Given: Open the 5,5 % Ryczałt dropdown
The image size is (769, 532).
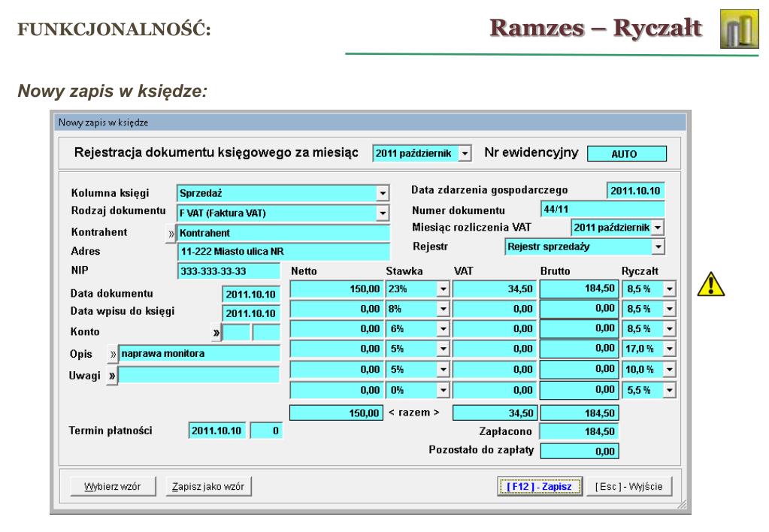Looking at the screenshot, I should 670,391.
